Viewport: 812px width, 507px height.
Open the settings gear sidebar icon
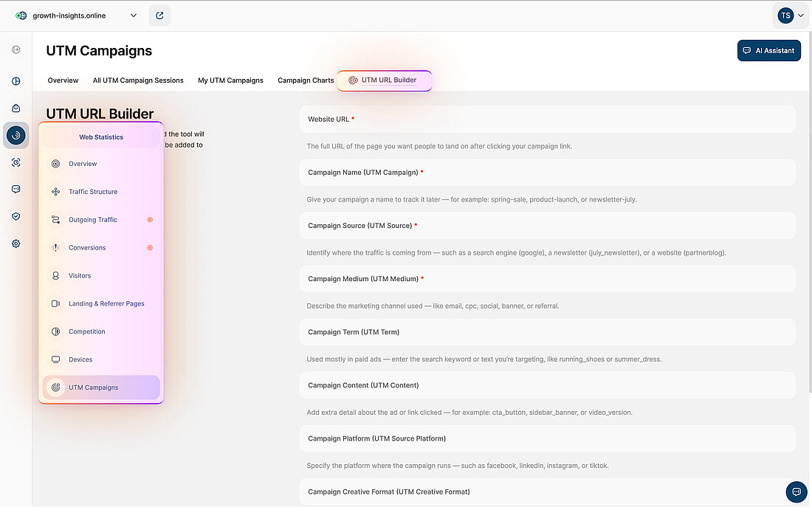coord(16,243)
